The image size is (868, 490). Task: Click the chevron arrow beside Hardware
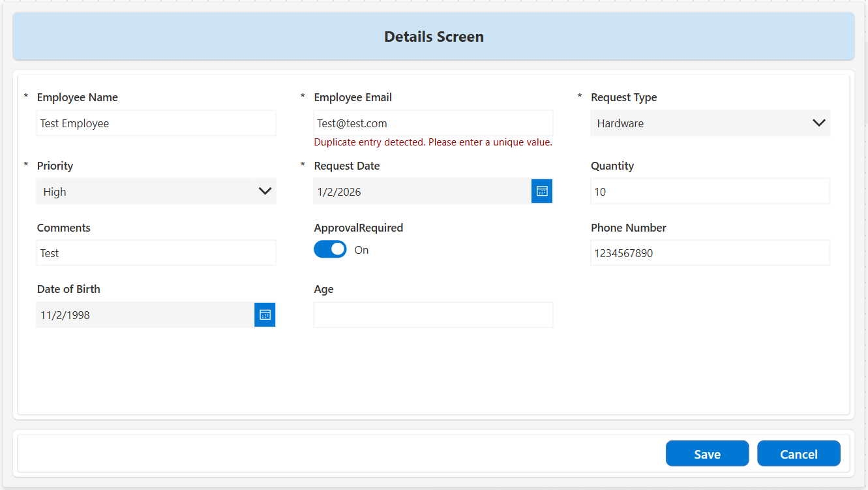pyautogui.click(x=819, y=123)
